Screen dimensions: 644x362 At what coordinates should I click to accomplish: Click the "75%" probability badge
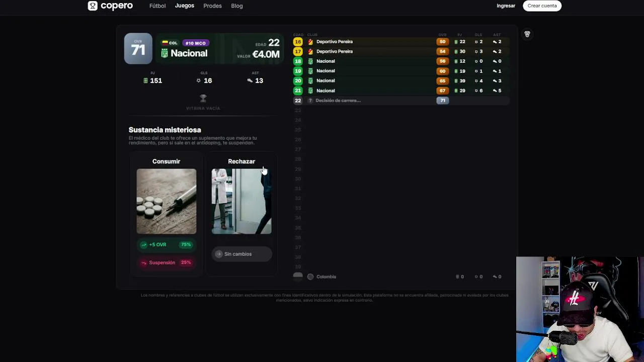(x=186, y=245)
